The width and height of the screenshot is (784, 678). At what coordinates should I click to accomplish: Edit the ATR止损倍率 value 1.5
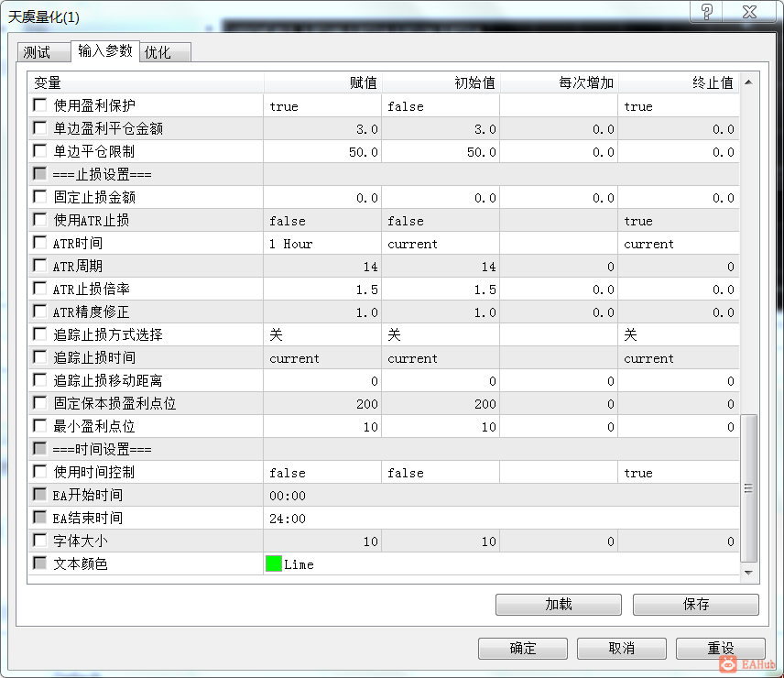click(x=322, y=289)
